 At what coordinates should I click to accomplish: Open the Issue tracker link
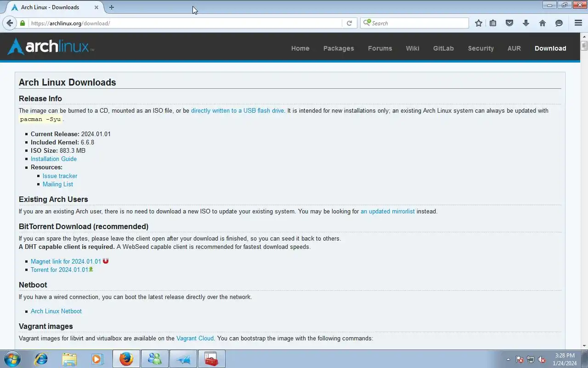click(60, 176)
